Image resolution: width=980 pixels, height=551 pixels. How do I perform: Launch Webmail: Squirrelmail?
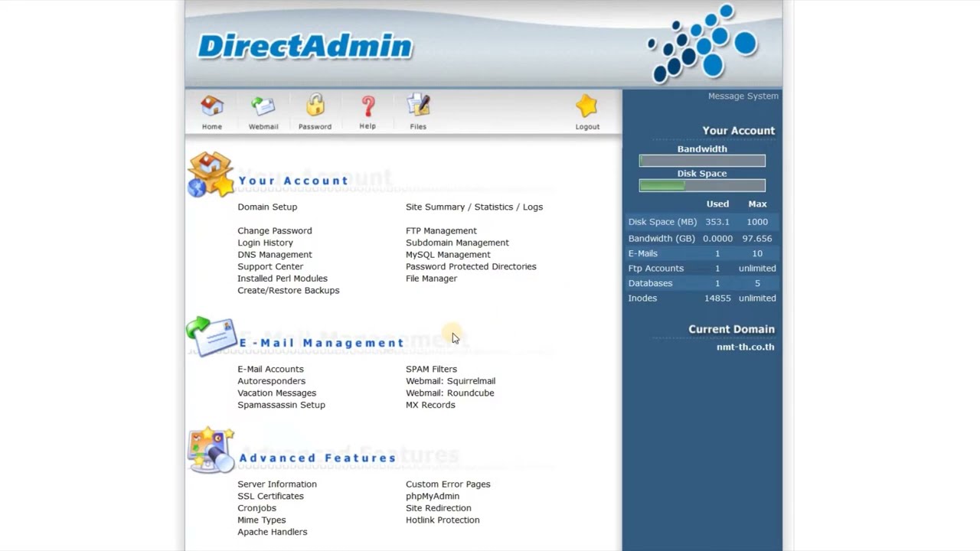point(450,381)
